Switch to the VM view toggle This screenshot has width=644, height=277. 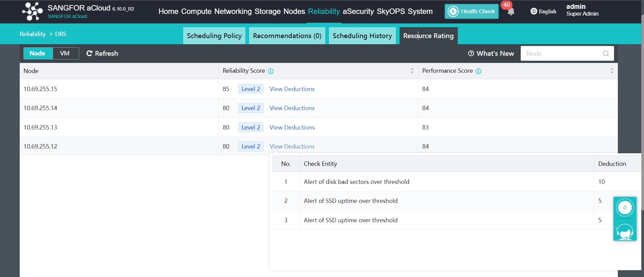(x=65, y=53)
